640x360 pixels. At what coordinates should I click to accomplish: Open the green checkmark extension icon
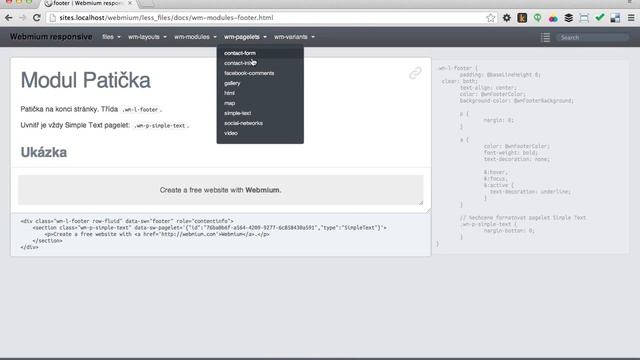(600, 18)
